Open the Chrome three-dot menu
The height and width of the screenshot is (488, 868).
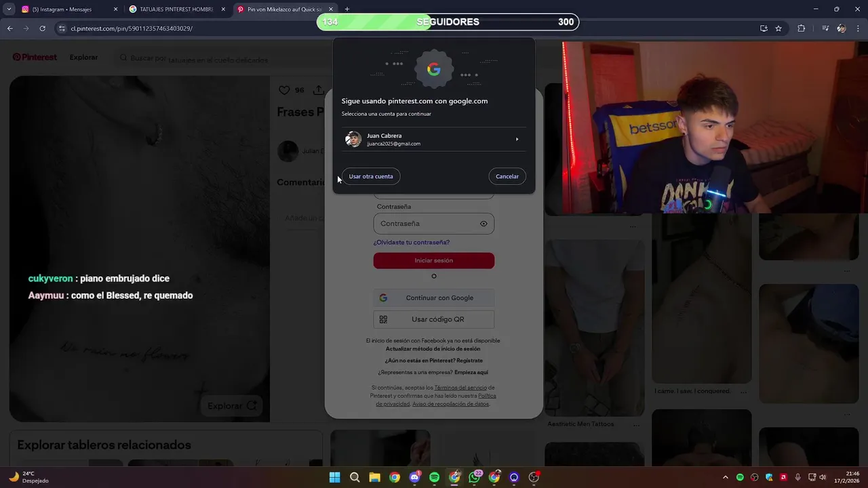tap(858, 28)
